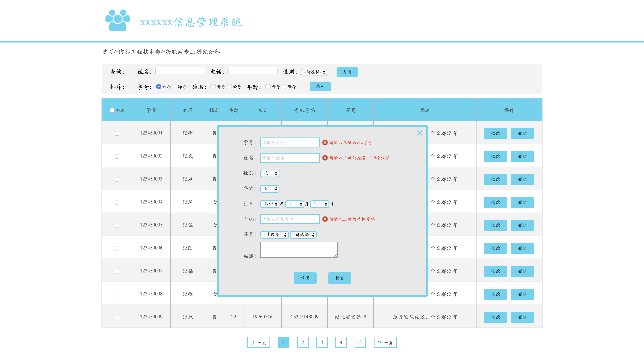Click 修改 for row 123450005
This screenshot has width=644, height=360.
495,225
